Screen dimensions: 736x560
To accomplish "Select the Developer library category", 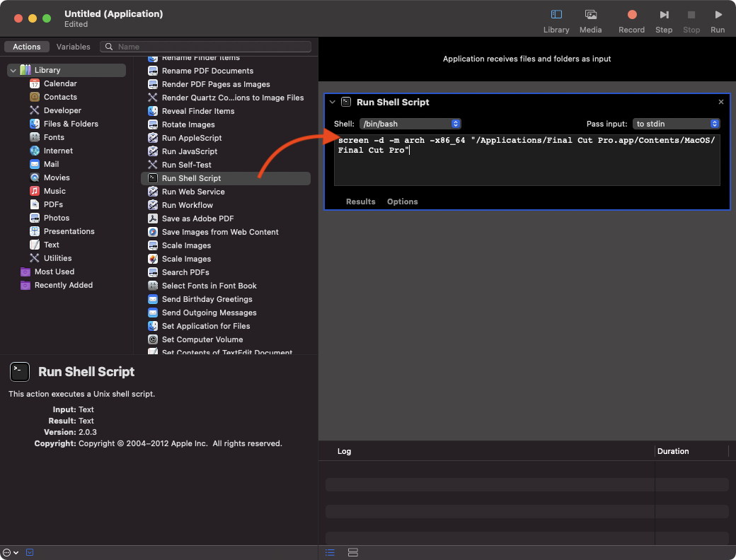I will [x=62, y=110].
